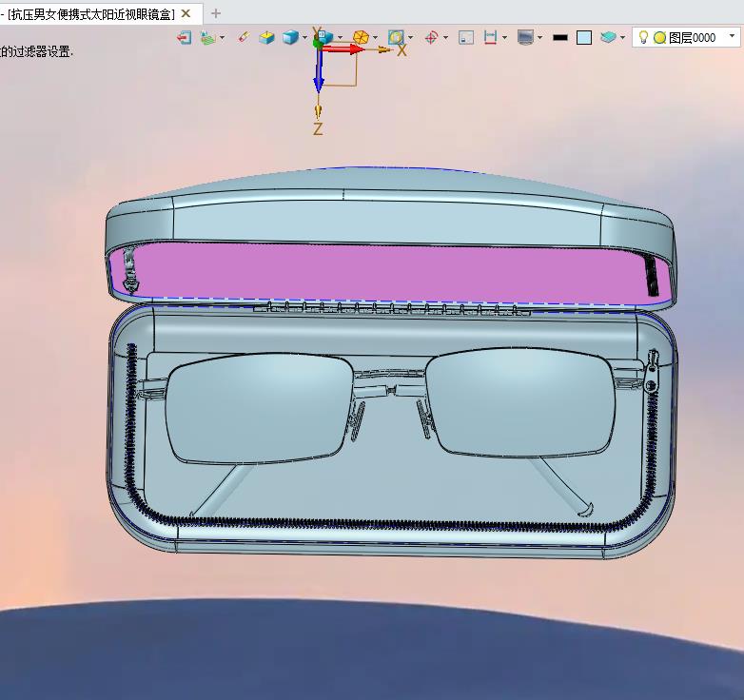Click the black line color swatch
This screenshot has height=700, width=744.
(x=560, y=37)
